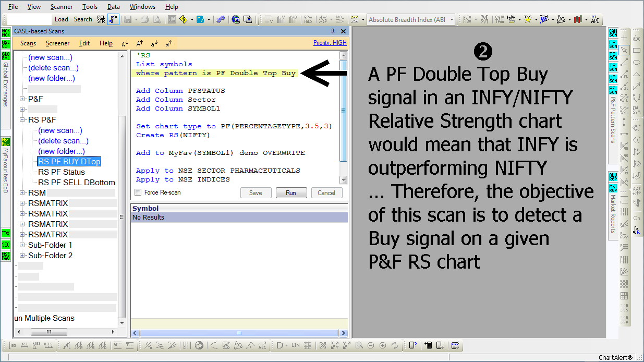Open the Windows menu
Image resolution: width=644 pixels, height=362 pixels.
(x=142, y=7)
